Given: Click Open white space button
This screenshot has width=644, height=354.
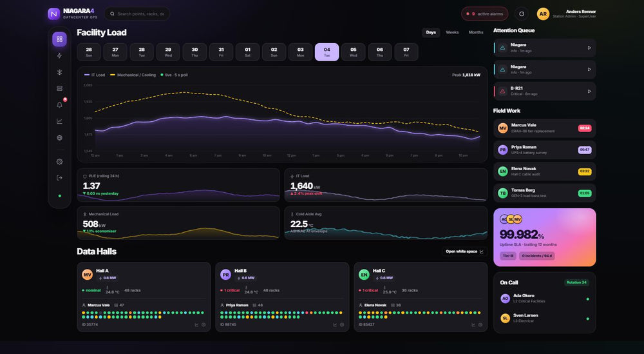Looking at the screenshot, I should 464,251.
